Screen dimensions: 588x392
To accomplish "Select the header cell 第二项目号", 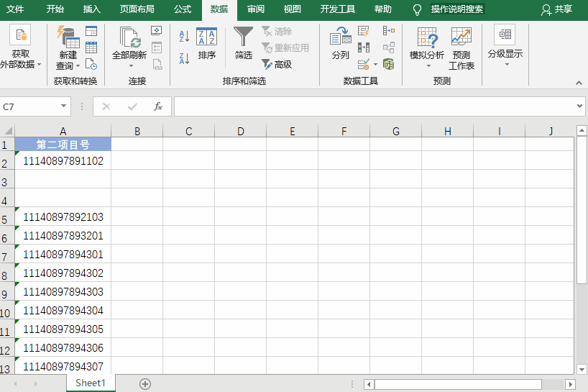I will (63, 145).
